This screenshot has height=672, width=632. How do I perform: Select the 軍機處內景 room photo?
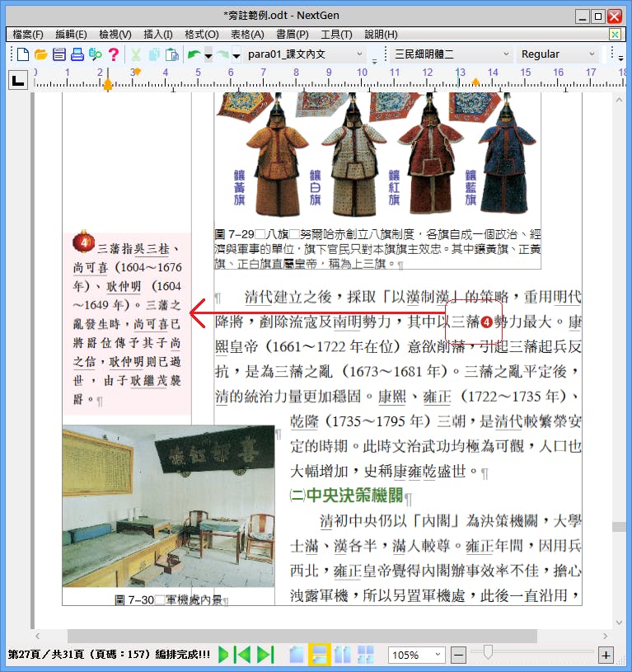pos(168,506)
